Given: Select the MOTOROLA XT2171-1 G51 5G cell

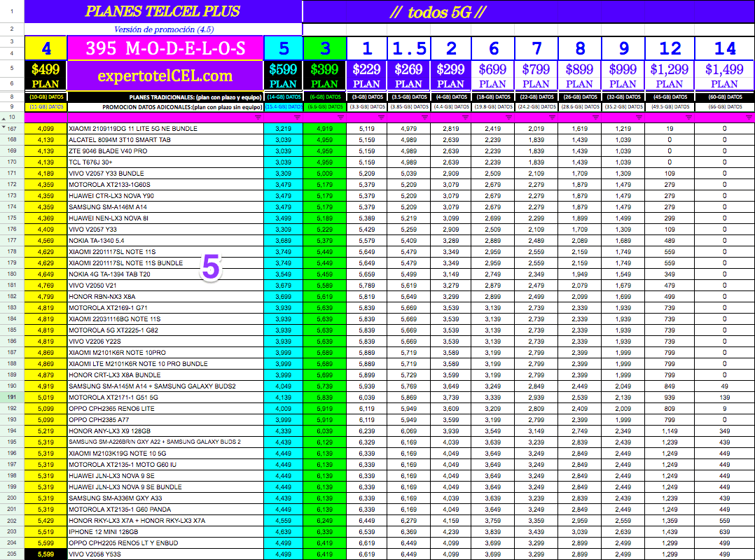Looking at the screenshot, I should [165, 398].
